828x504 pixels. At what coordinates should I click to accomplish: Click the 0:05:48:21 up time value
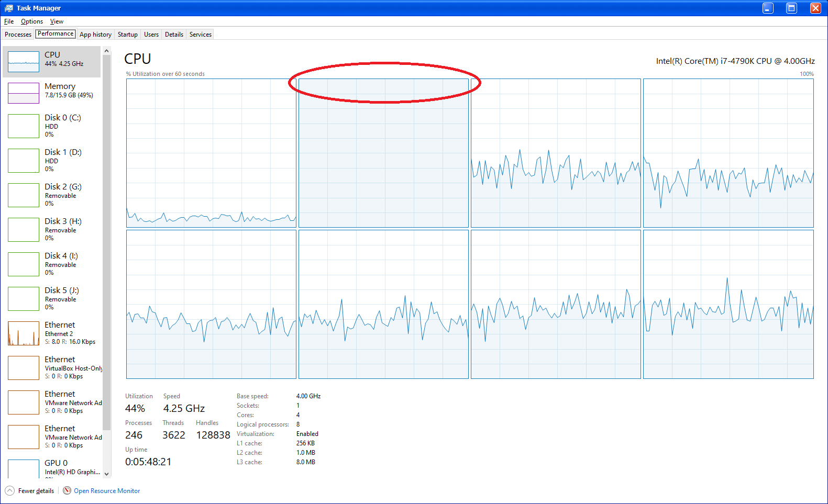tap(148, 462)
